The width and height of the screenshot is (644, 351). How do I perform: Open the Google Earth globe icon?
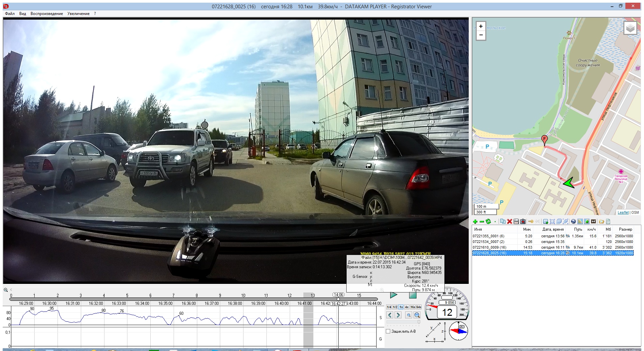[573, 222]
